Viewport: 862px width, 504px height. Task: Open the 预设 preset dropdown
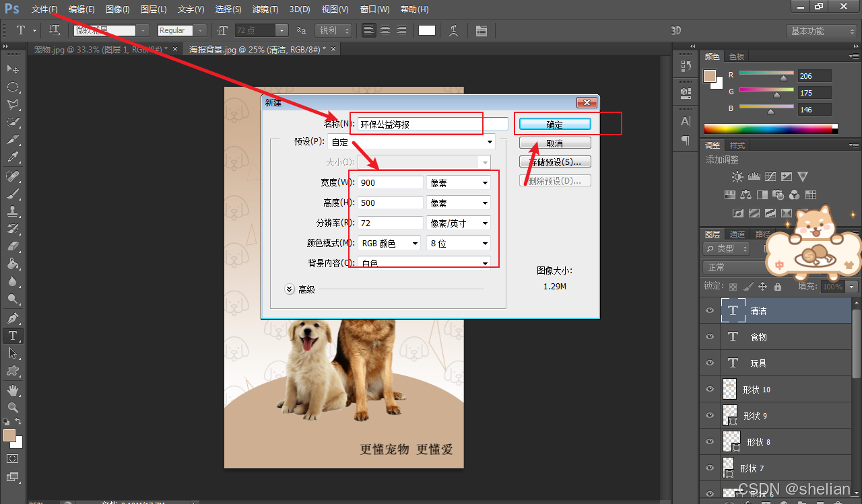pos(411,142)
